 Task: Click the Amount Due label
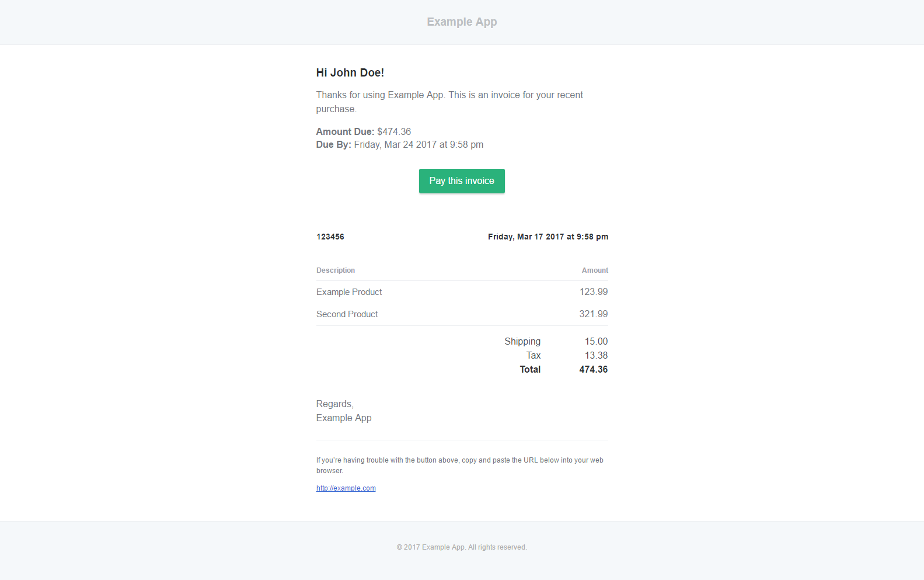pyautogui.click(x=345, y=132)
